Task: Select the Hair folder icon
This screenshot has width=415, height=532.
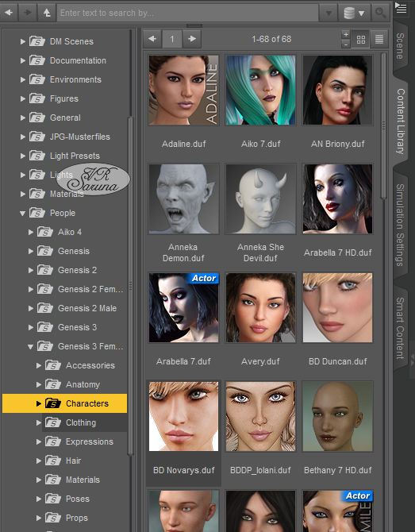Action: coord(53,461)
